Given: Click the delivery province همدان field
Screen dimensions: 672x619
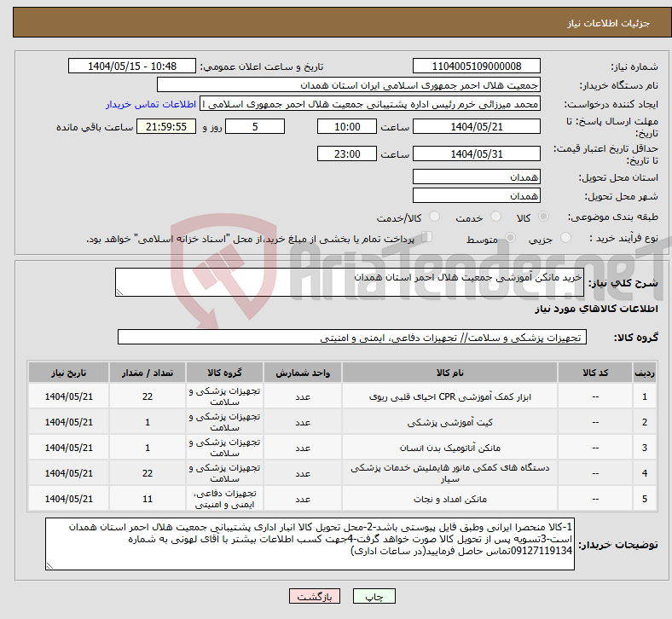Looking at the screenshot, I should (x=476, y=177).
